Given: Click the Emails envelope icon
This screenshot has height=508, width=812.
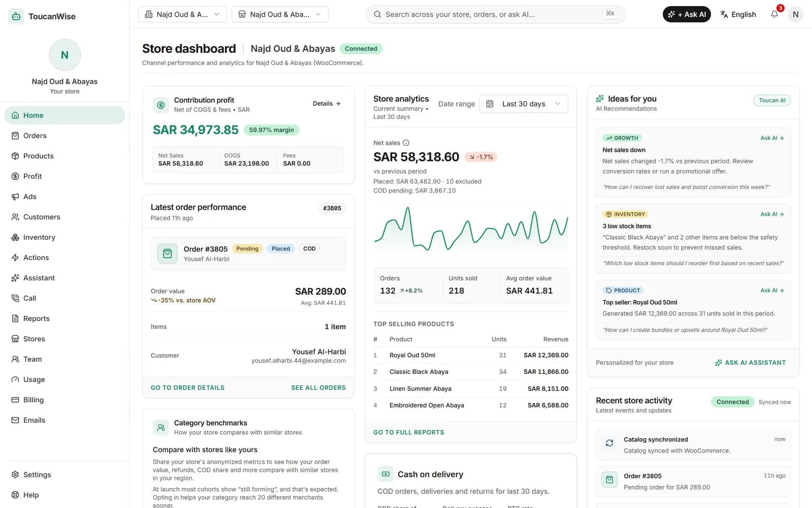Looking at the screenshot, I should pyautogui.click(x=15, y=420).
